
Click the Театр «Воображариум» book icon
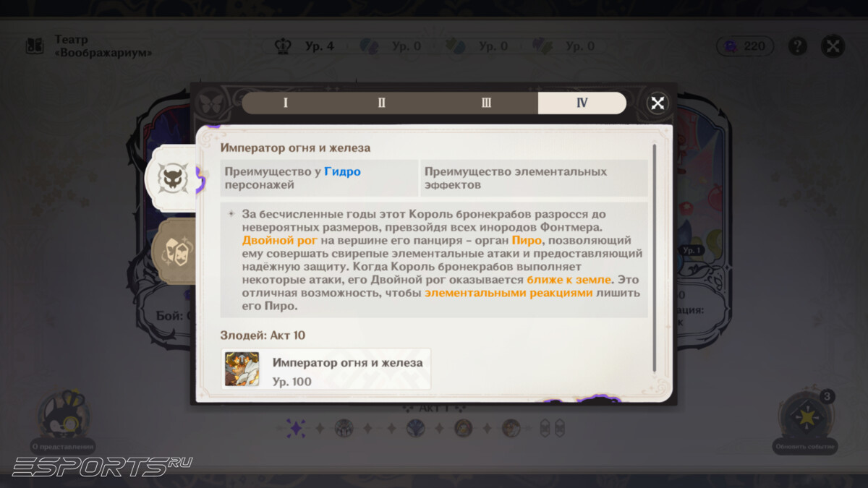35,46
